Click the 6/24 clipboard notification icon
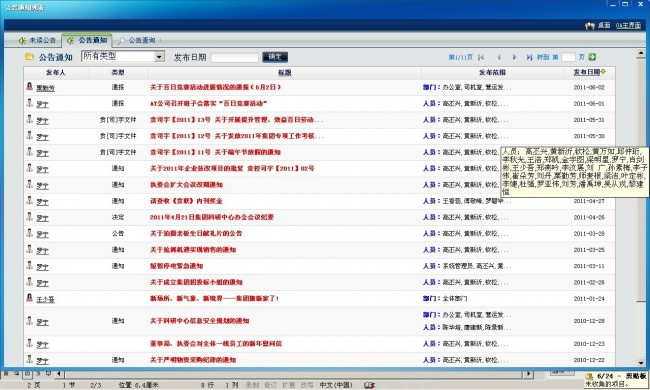 (589, 376)
